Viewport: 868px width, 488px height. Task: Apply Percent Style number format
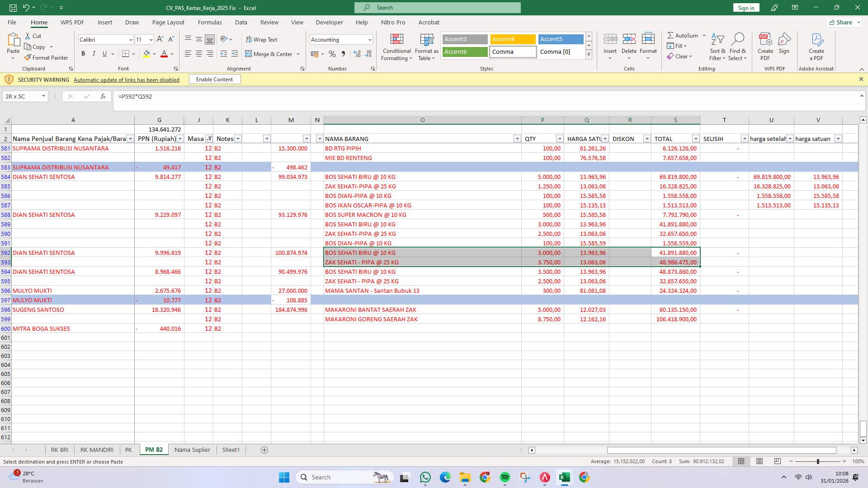[332, 54]
